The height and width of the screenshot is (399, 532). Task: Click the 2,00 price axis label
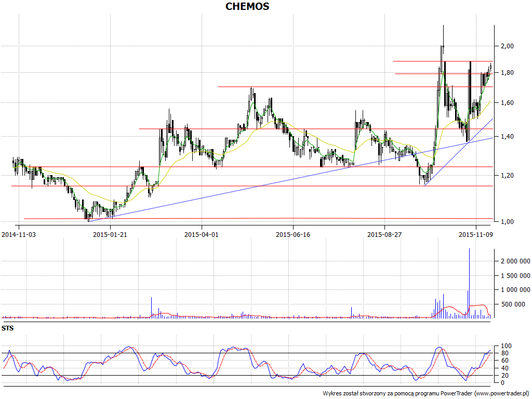[507, 46]
